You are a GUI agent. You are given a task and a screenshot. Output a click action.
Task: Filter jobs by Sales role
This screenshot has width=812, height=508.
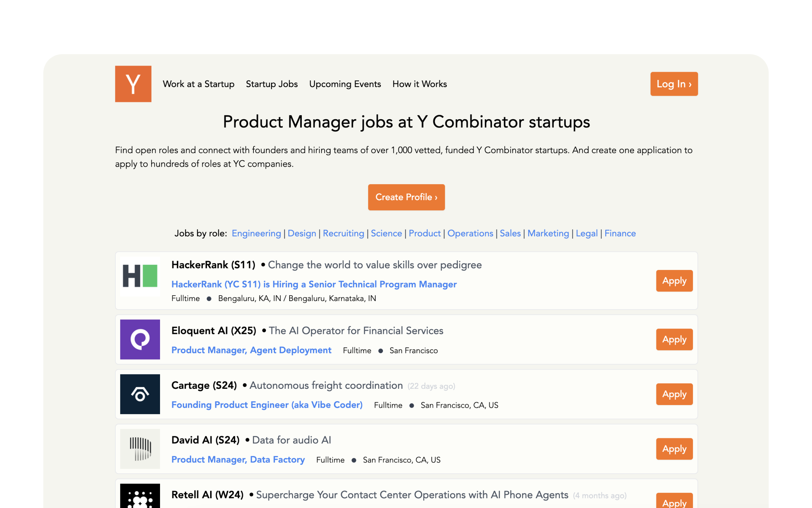tap(510, 233)
